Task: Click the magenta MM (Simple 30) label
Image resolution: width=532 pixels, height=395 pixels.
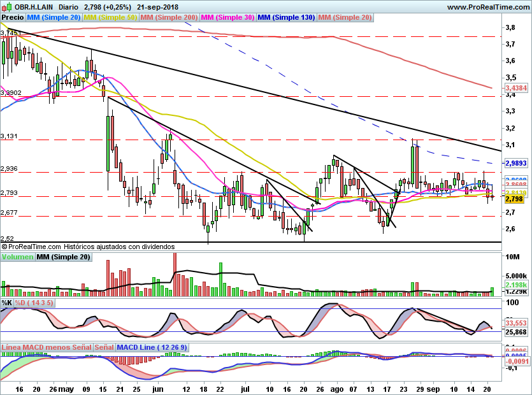Action: [228, 17]
